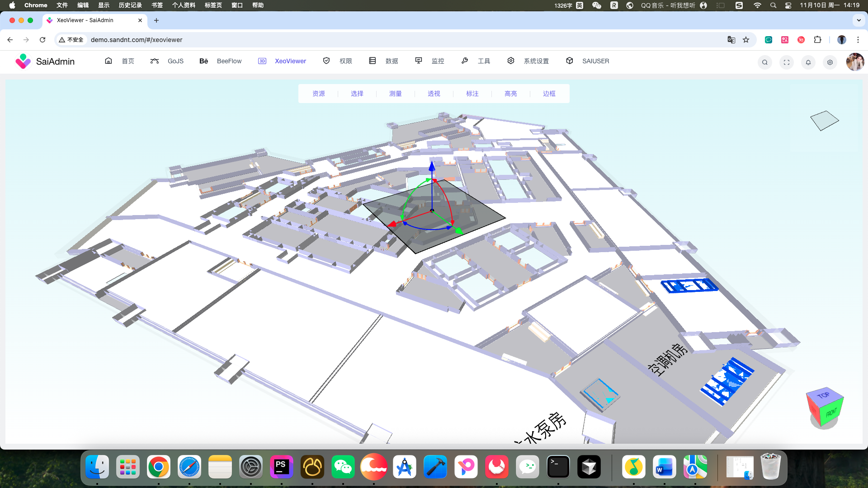Image resolution: width=868 pixels, height=488 pixels.
Task: Click the TOP face of navigation cube
Action: [x=823, y=395]
